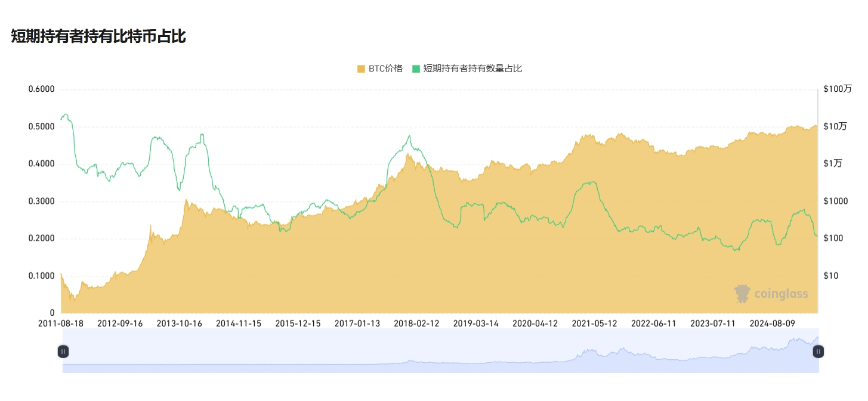Click the 0.5000 left axis value
868x401 pixels.
click(41, 127)
